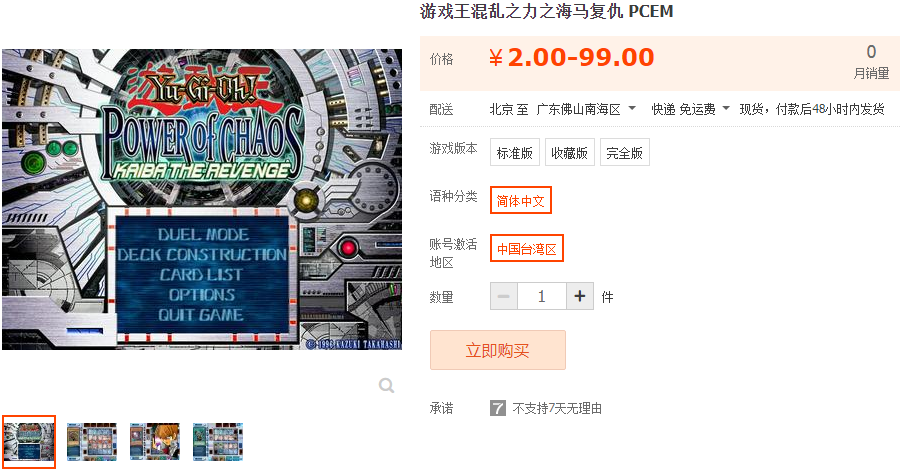Click the product title 游戏王混乱之力之海马复仇
This screenshot has height=471, width=903.
coord(521,11)
